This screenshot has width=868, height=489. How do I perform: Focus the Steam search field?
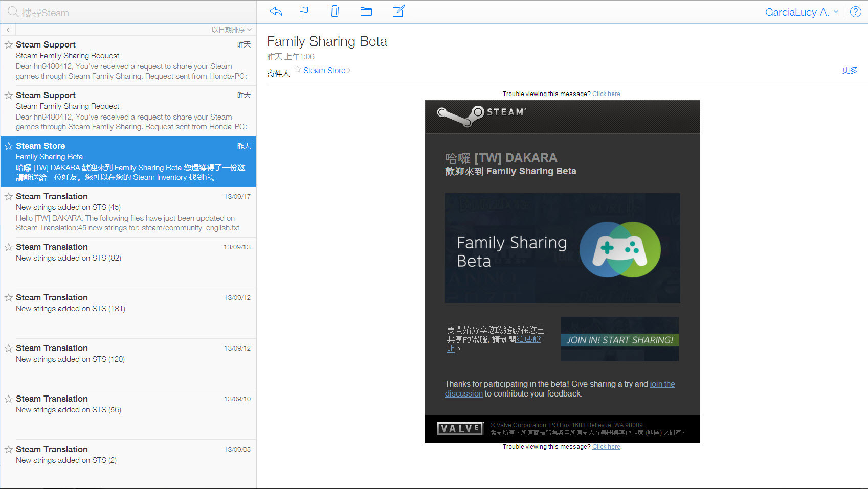128,12
